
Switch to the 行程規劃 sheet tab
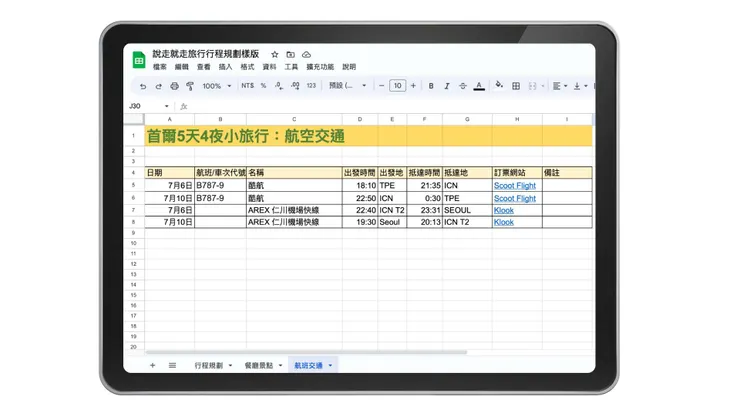(209, 365)
